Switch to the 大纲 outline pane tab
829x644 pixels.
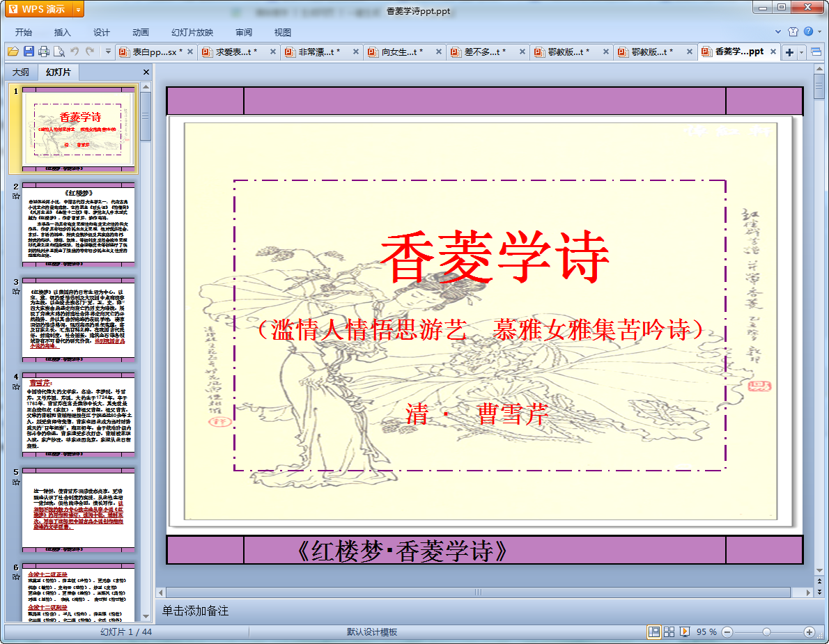click(21, 72)
